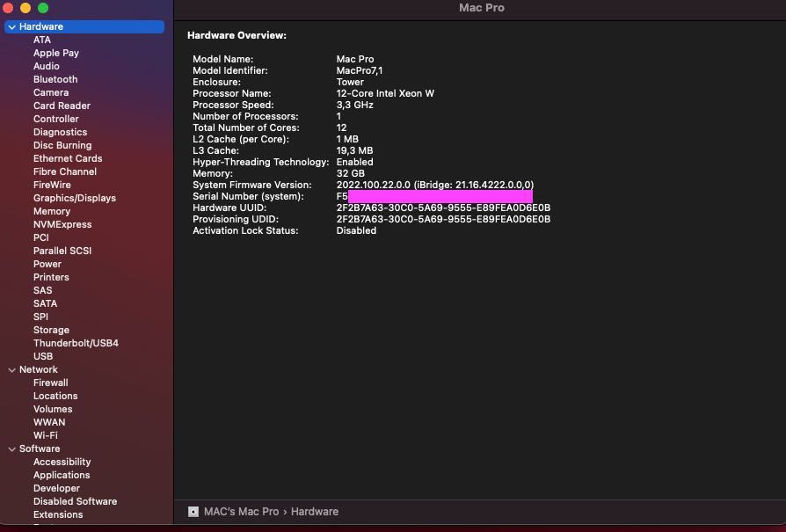Screen dimensions: 786x532
Task: Select WWAN entry
Action: coord(49,423)
